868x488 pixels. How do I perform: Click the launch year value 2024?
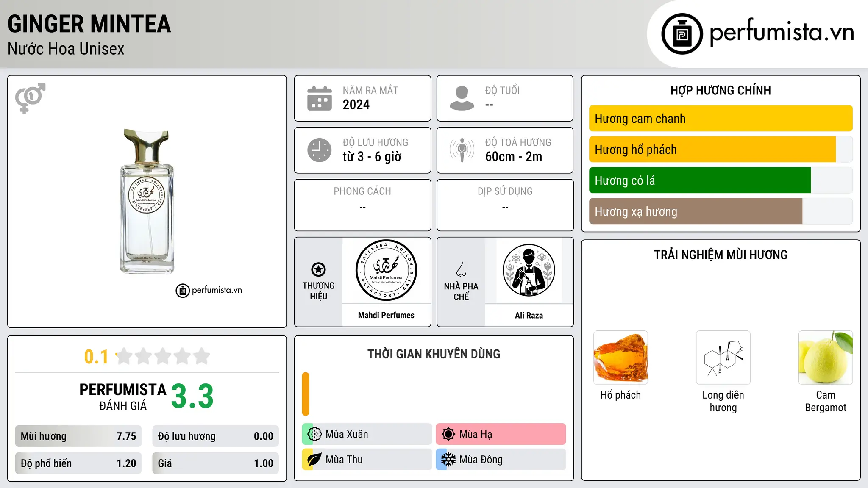(356, 105)
